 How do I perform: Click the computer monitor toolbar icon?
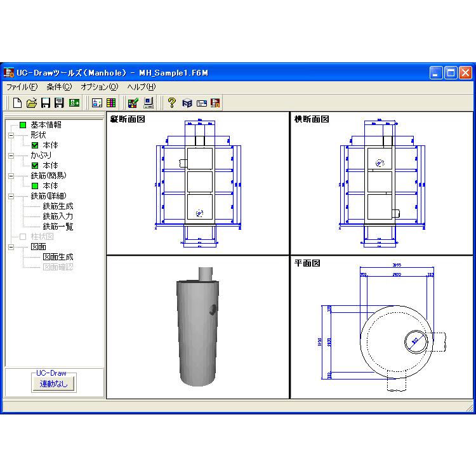tap(149, 103)
